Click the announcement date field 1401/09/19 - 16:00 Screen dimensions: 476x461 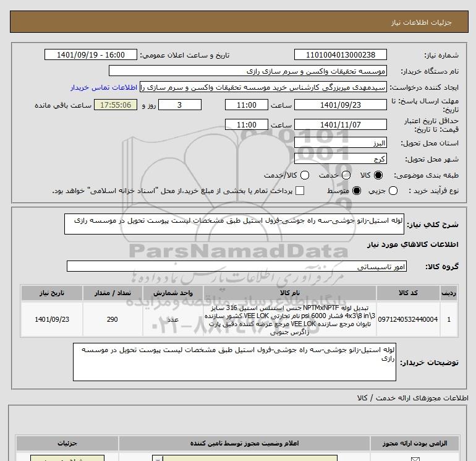pos(91,54)
